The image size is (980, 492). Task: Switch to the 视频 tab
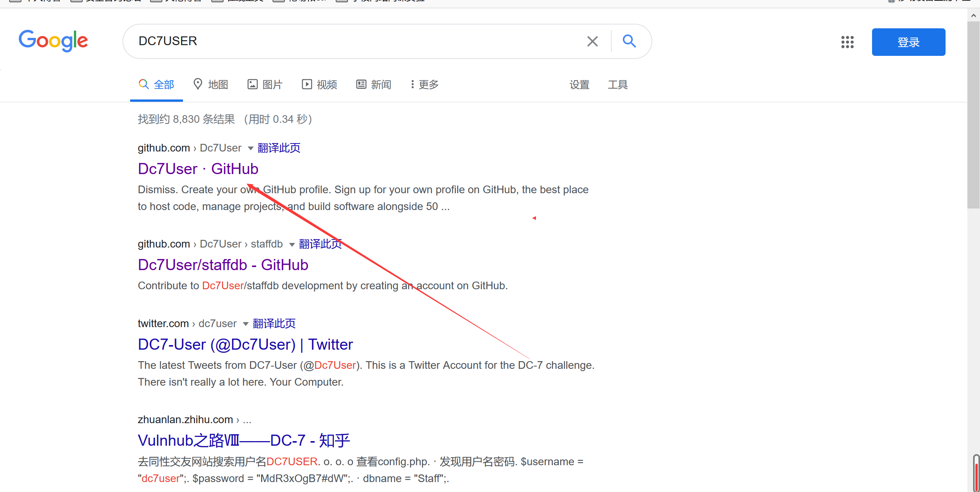pyautogui.click(x=319, y=85)
